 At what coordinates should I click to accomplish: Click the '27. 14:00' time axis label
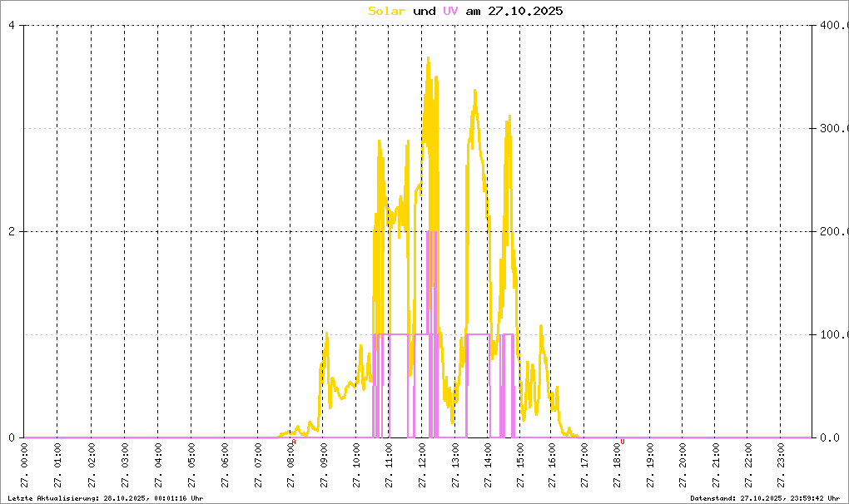click(488, 465)
